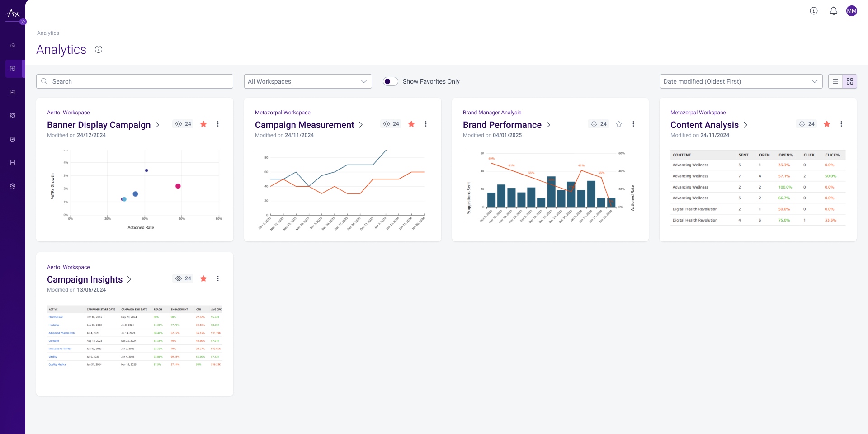Click Aertol Workspace label on Campaign Insights

(x=68, y=267)
